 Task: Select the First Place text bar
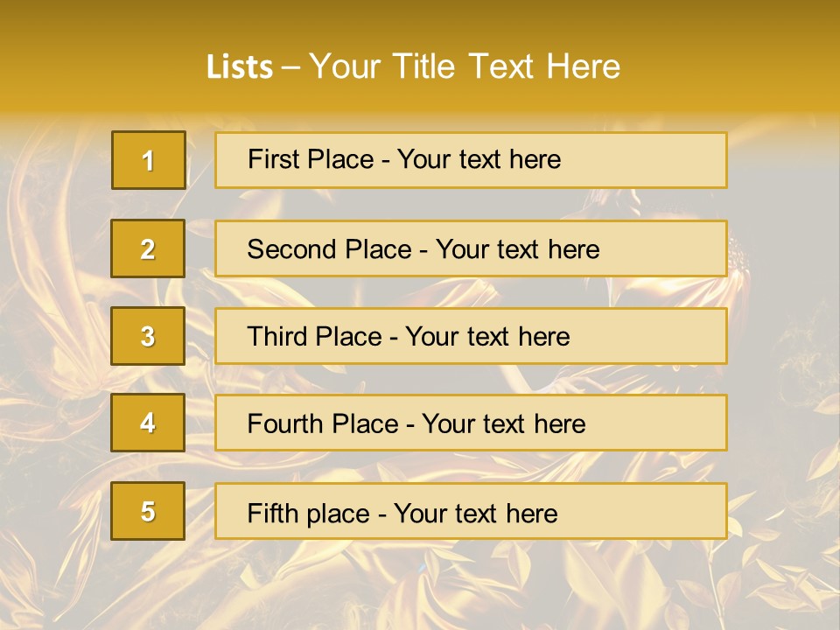[471, 160]
